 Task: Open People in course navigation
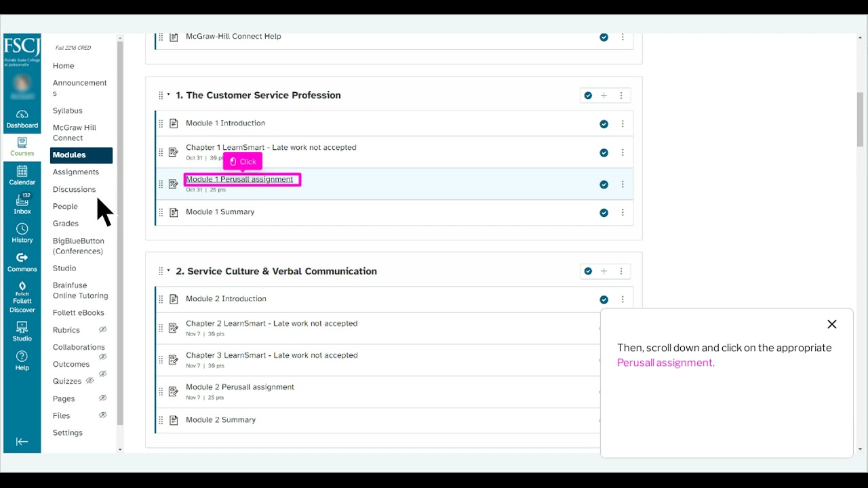65,207
